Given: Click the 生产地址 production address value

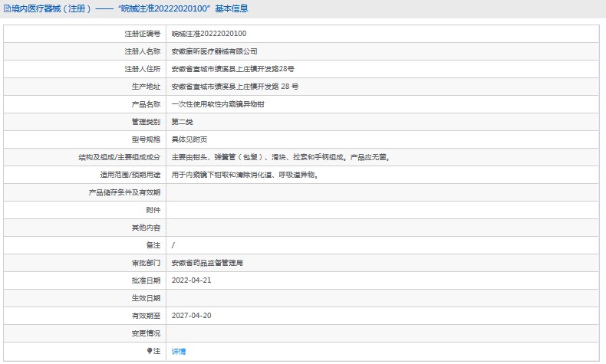Looking at the screenshot, I should point(235,87).
